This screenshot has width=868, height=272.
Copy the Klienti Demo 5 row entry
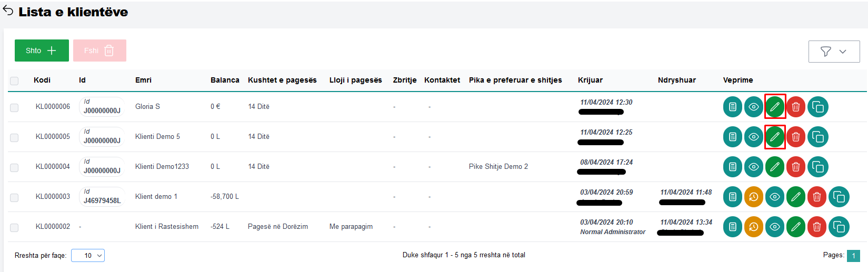click(817, 137)
